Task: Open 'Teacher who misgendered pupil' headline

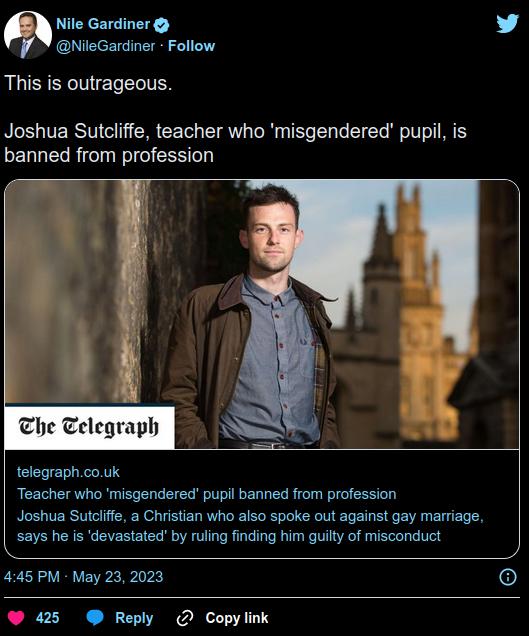Action: click(x=206, y=494)
